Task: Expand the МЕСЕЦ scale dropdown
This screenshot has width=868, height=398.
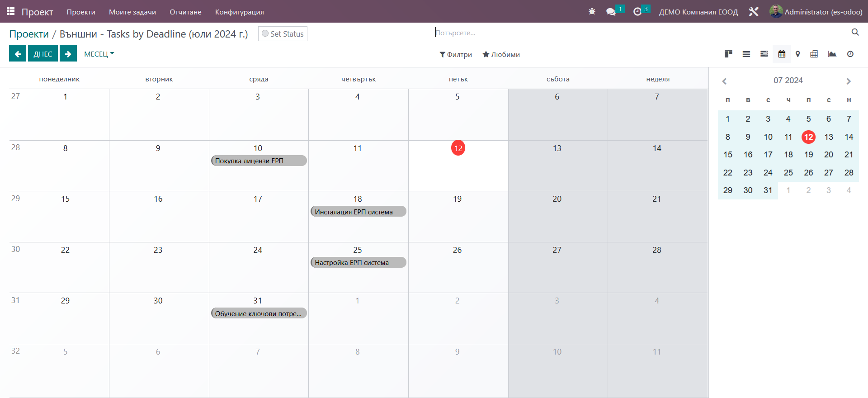Action: (99, 54)
